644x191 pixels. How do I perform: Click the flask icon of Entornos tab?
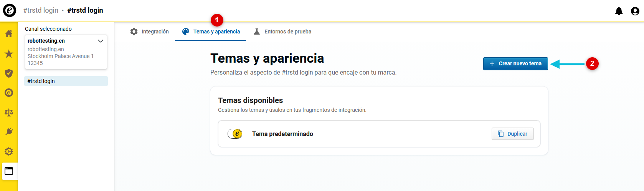(257, 32)
